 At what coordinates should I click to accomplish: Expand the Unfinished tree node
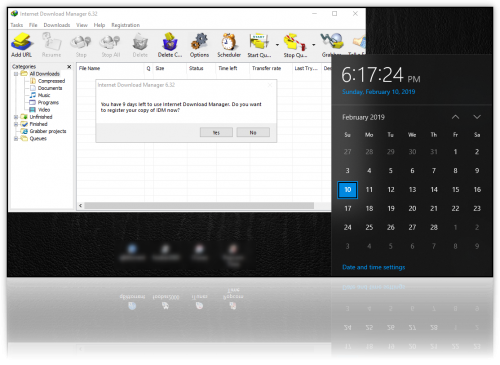click(16, 117)
